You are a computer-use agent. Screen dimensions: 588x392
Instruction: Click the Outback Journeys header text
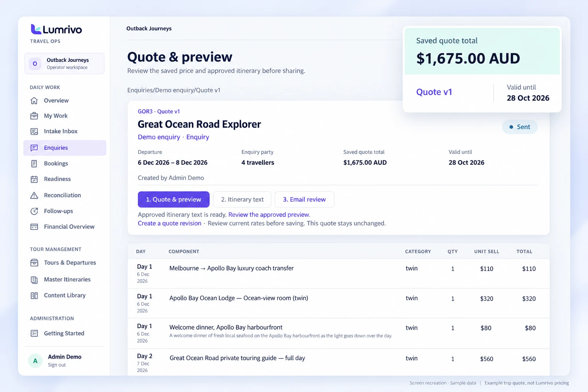point(149,29)
